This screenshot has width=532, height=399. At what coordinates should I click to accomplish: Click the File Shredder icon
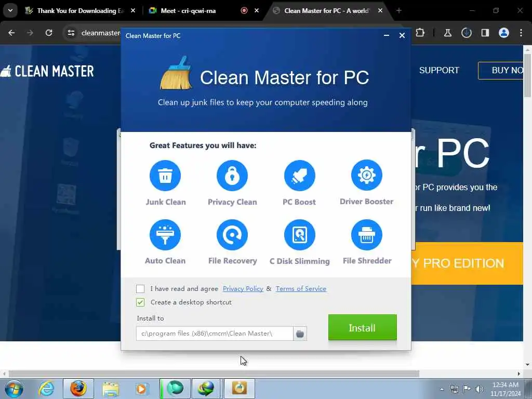pyautogui.click(x=367, y=235)
